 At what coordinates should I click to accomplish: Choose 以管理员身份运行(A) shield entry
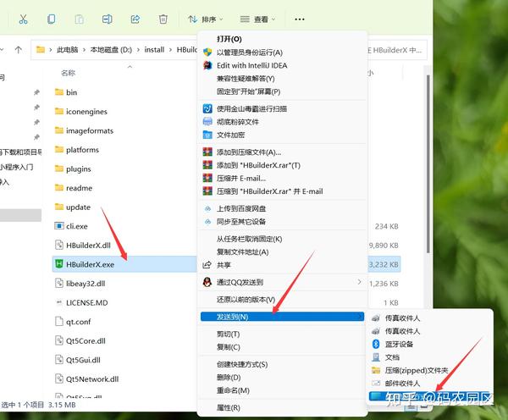(283, 52)
